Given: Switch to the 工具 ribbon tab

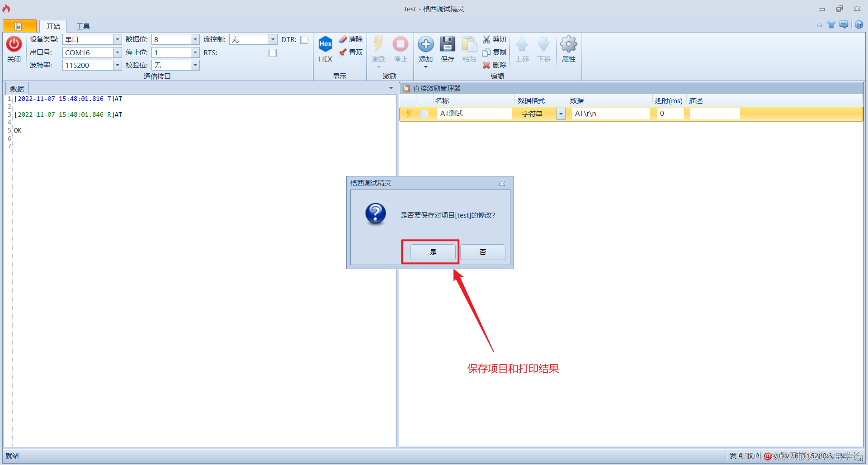Looking at the screenshot, I should click(x=83, y=26).
